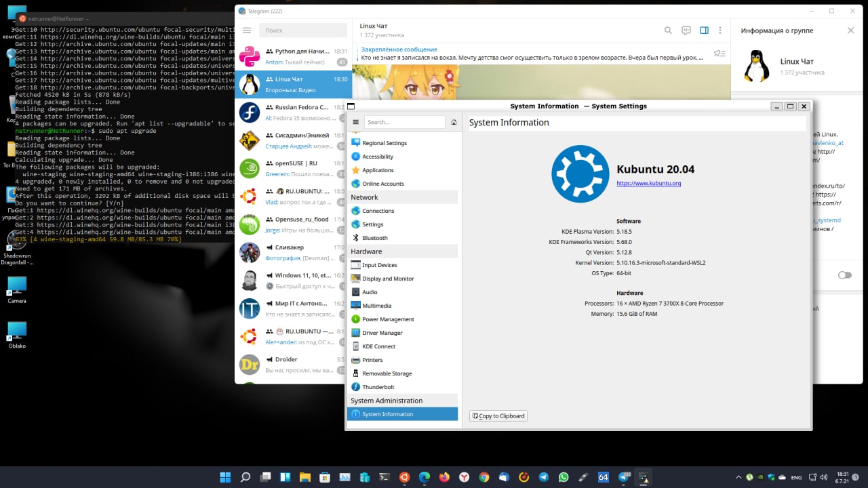Launch Microsoft Edge from the taskbar
The image size is (868, 488).
[x=425, y=477]
